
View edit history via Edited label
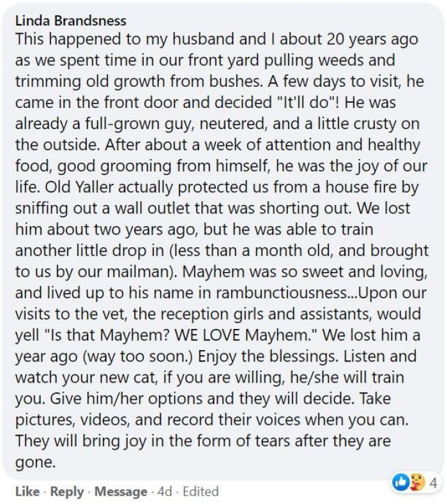tap(201, 491)
